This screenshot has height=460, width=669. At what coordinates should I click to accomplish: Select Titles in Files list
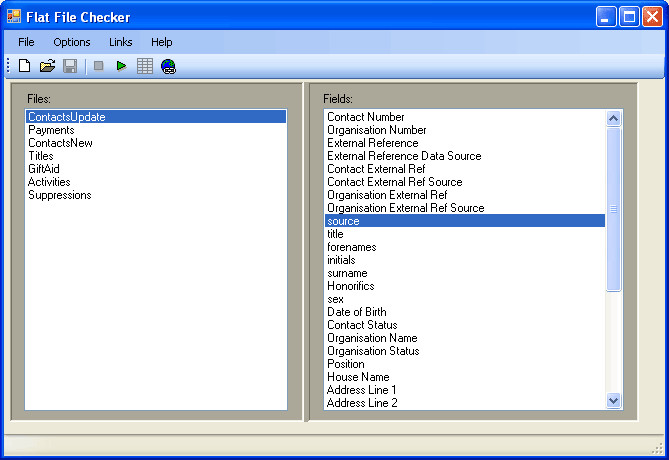156,156
